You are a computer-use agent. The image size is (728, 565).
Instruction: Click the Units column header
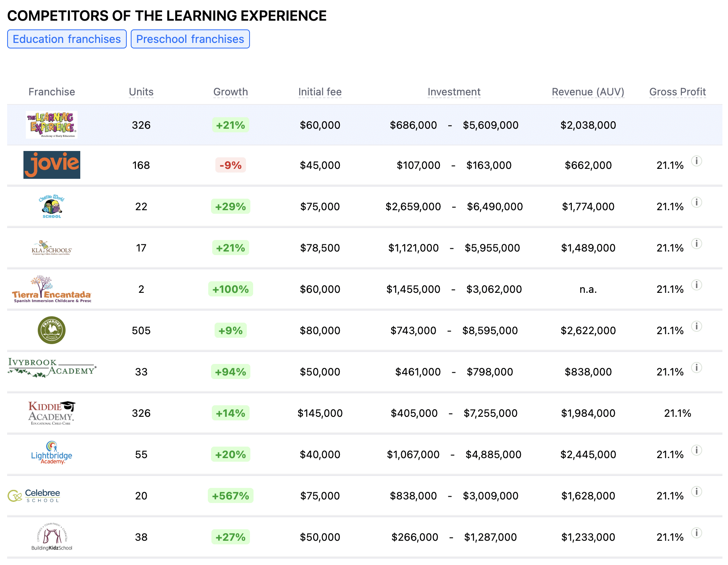141,92
